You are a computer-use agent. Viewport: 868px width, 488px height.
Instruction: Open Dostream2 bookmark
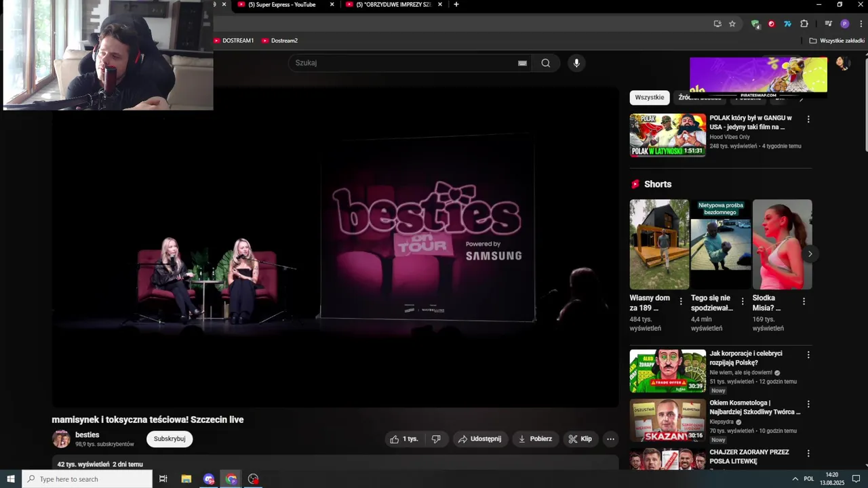280,41
